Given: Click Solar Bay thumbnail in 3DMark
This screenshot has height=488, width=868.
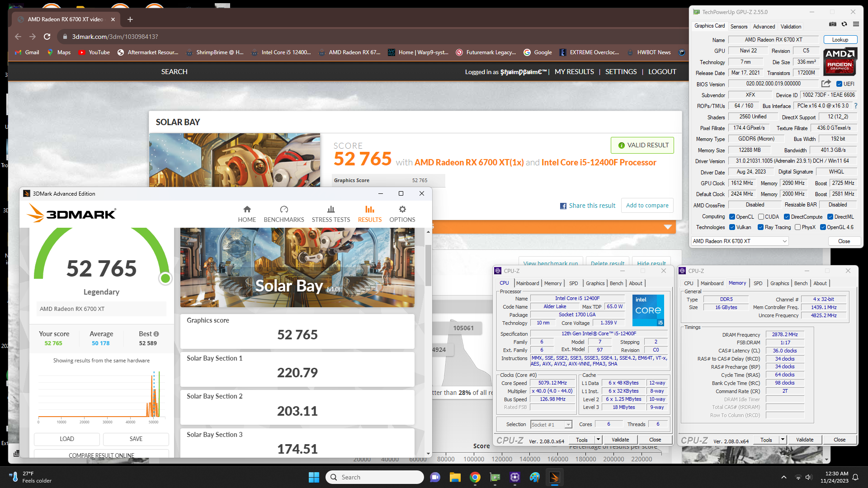Looking at the screenshot, I should (297, 267).
